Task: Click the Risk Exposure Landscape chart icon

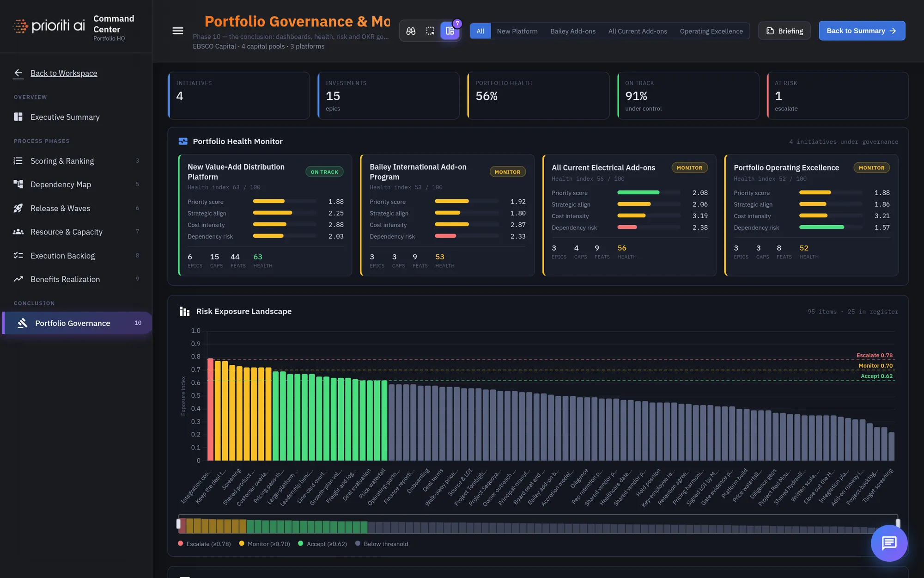Action: click(x=184, y=312)
